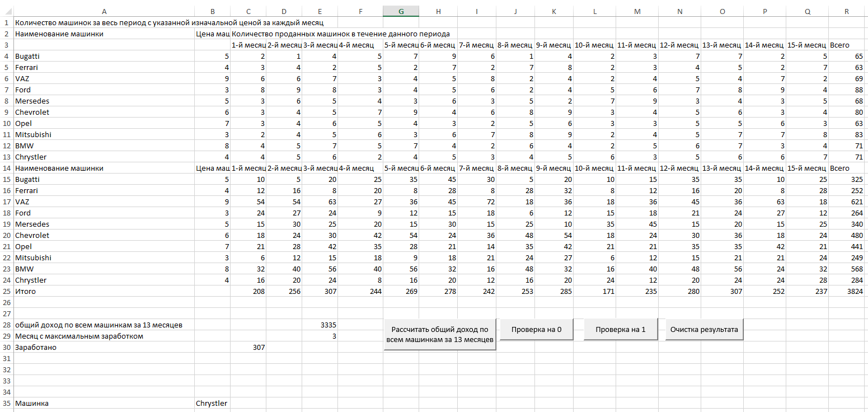This screenshot has width=868, height=412.
Task: Select Количество проданных машинок header cell
Action: coord(340,34)
